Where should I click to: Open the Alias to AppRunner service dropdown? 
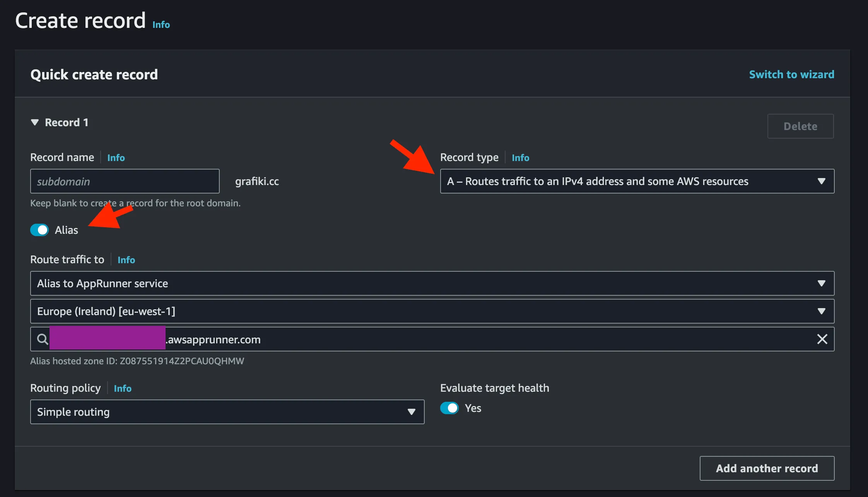click(432, 283)
